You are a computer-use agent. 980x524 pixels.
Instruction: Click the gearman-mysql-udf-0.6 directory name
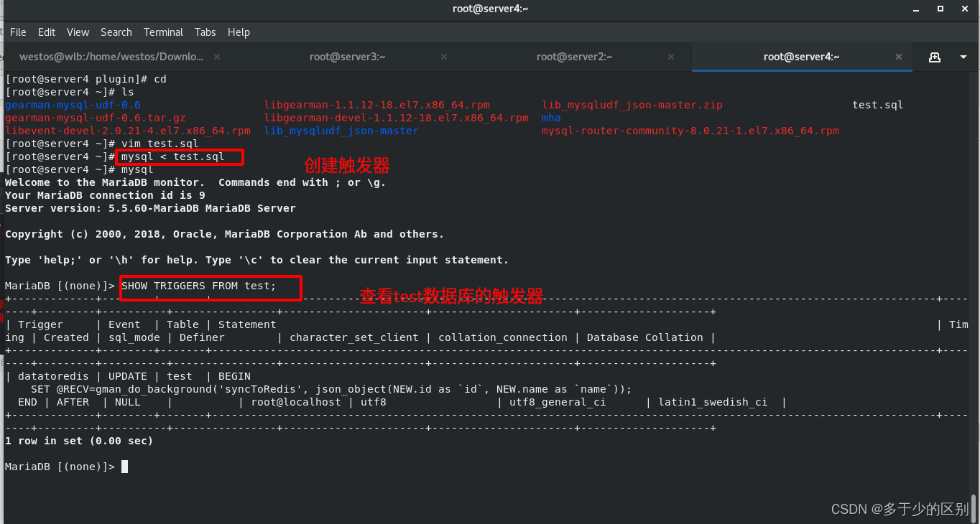tap(73, 105)
